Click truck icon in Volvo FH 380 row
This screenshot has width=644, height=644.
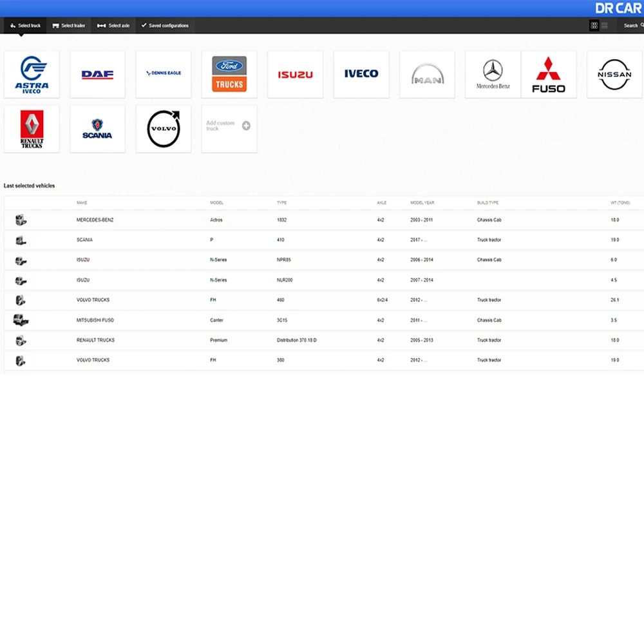coord(21,361)
